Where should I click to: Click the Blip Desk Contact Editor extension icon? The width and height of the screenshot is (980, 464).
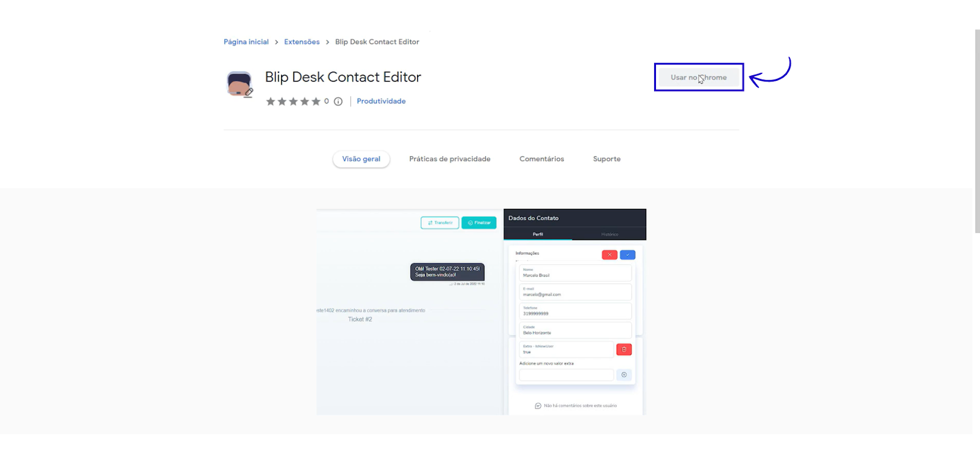coord(239,84)
